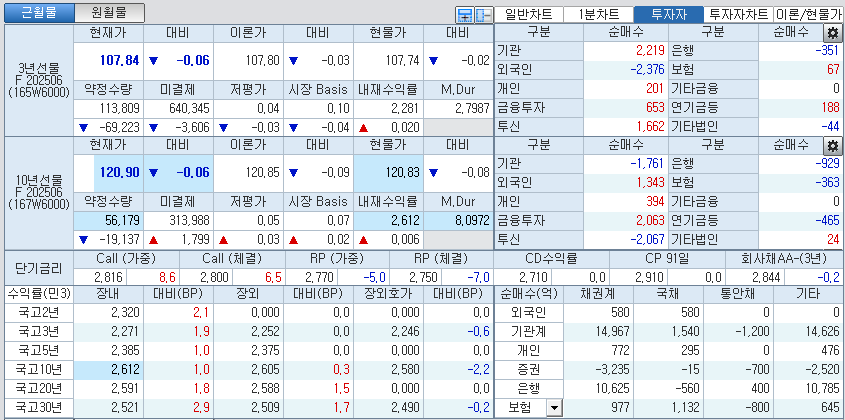Select the 국고3년 row label

[x=39, y=332]
